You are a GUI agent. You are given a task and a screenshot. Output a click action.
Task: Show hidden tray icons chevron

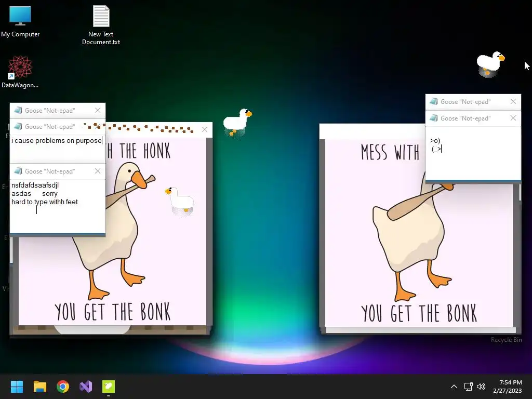(454, 387)
